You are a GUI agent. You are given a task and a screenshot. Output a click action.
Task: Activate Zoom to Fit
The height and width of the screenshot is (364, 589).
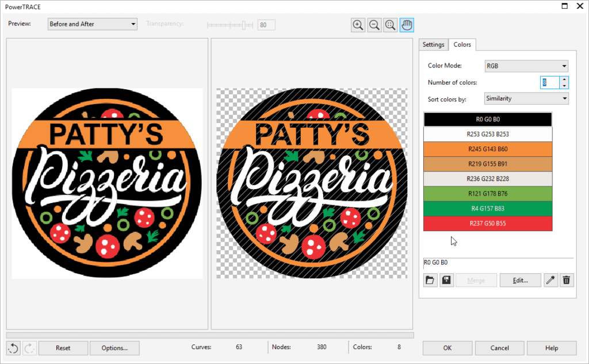390,25
